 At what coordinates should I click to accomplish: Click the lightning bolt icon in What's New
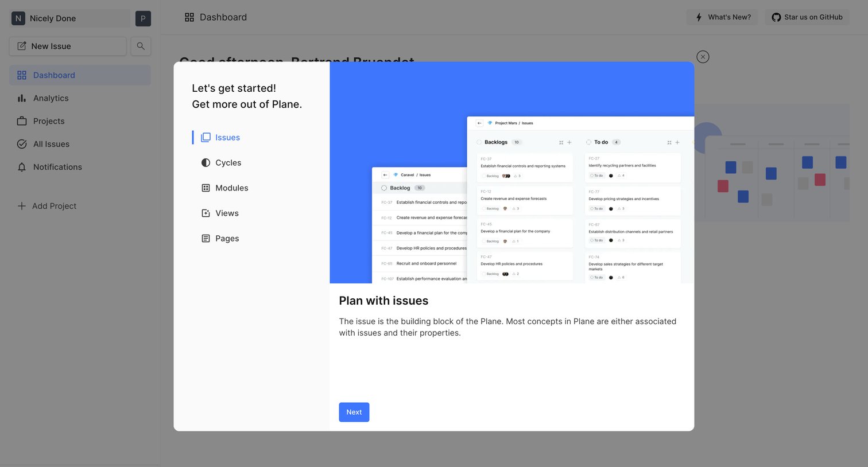pyautogui.click(x=699, y=17)
